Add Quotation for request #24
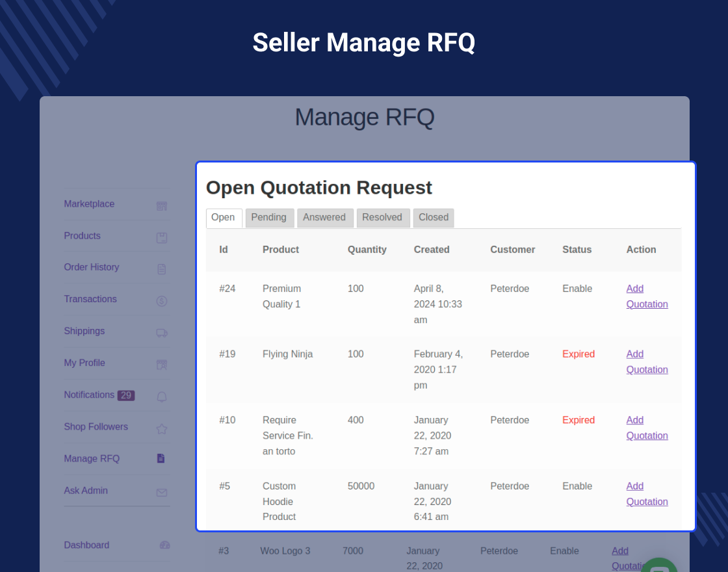The height and width of the screenshot is (572, 728). [647, 296]
